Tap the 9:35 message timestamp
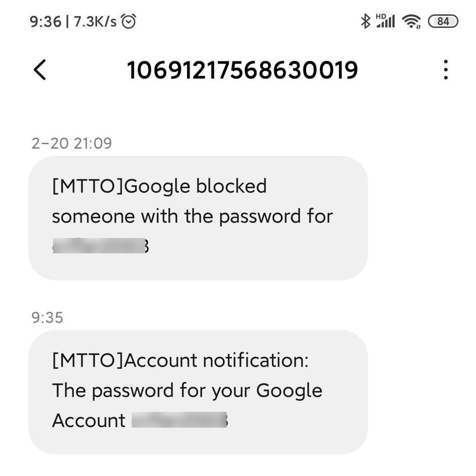 pyautogui.click(x=47, y=318)
